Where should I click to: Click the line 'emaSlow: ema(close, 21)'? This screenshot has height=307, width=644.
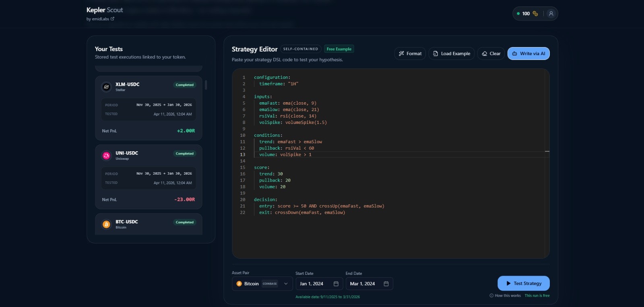tap(289, 109)
